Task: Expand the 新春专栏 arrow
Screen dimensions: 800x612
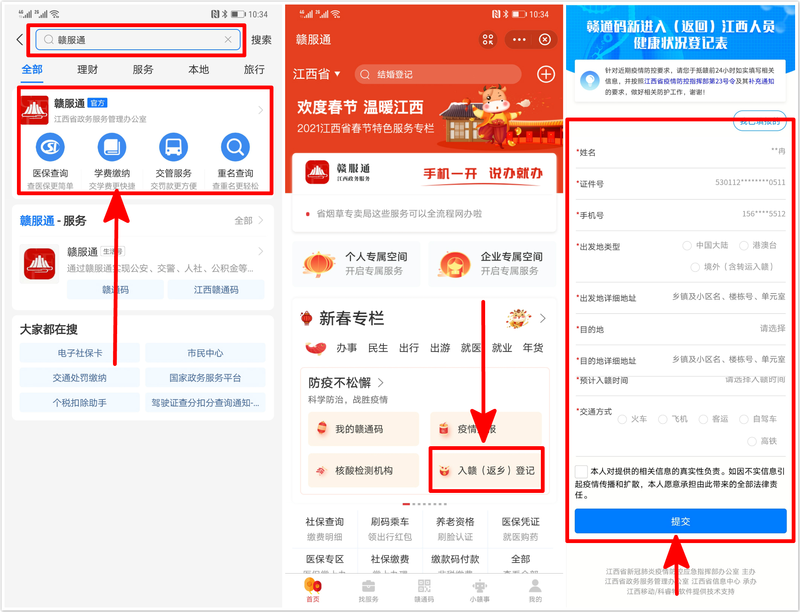Action: pyautogui.click(x=543, y=318)
